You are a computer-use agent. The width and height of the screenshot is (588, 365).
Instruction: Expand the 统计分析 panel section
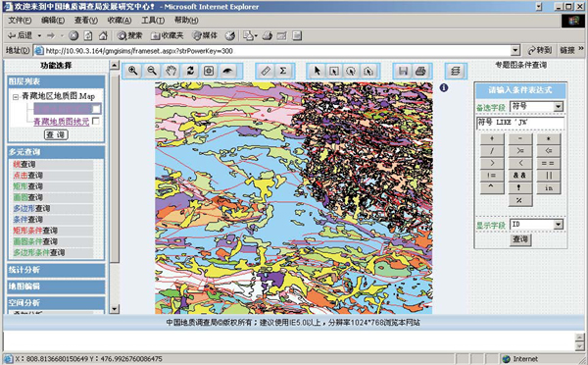click(x=56, y=270)
